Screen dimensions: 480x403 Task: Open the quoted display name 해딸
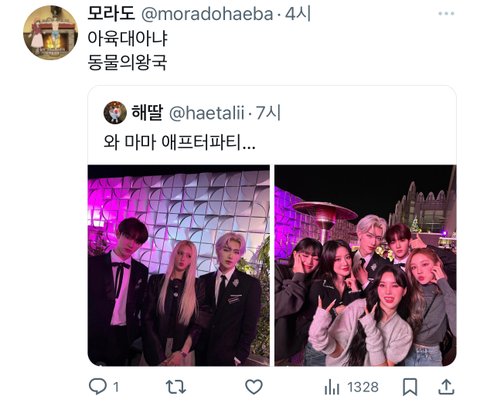point(147,112)
